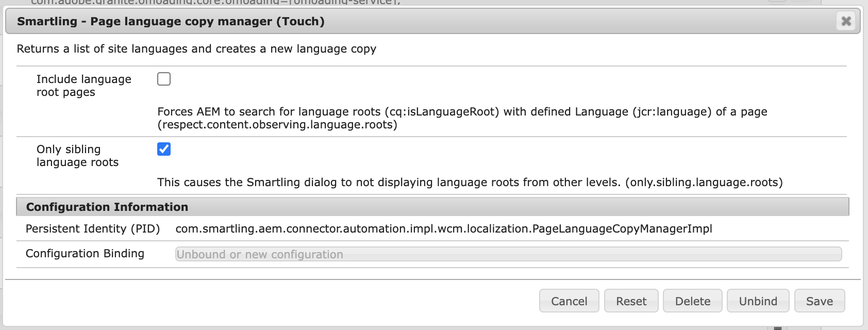
Task: Click the 'Persistent Identity (PID)' label
Action: coord(93,229)
